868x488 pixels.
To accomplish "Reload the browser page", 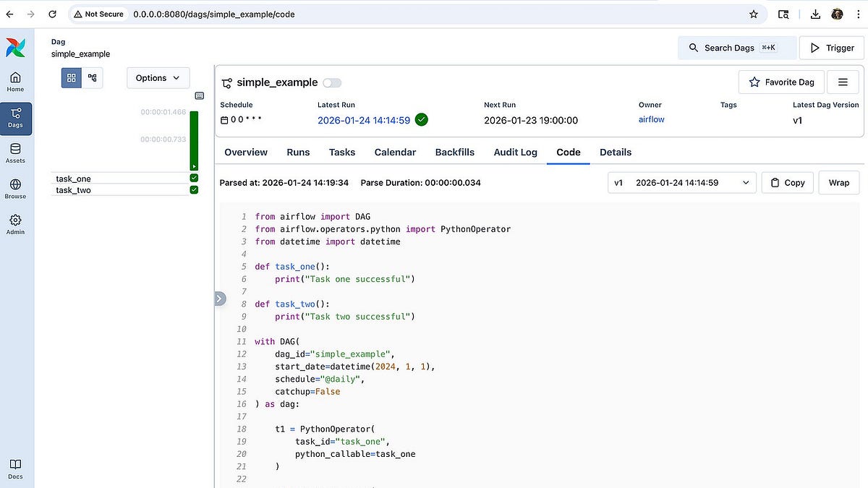I will [x=52, y=14].
